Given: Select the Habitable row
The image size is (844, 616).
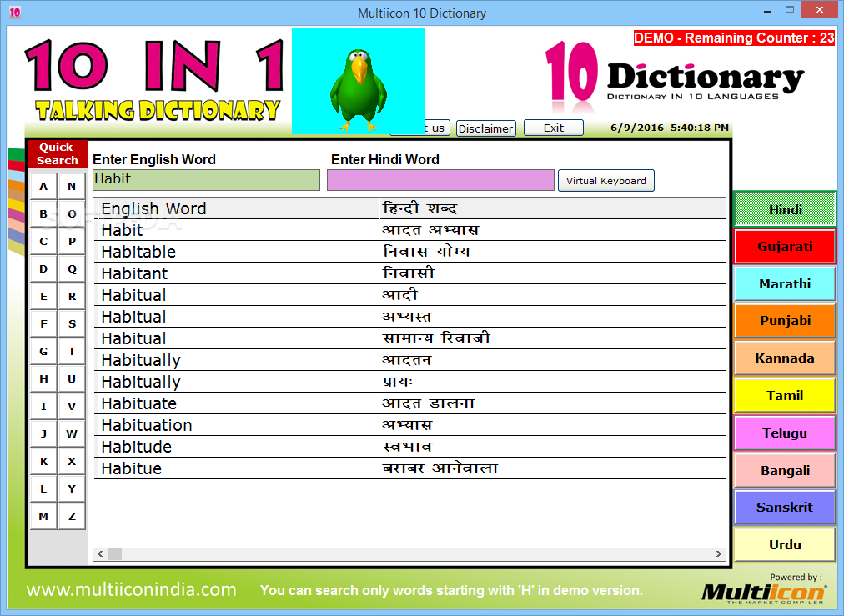Looking at the screenshot, I should point(410,252).
